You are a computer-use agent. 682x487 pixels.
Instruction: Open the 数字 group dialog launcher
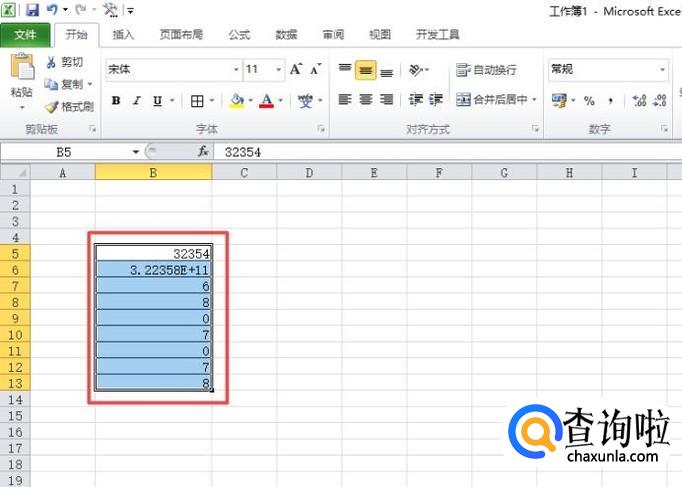pos(664,129)
